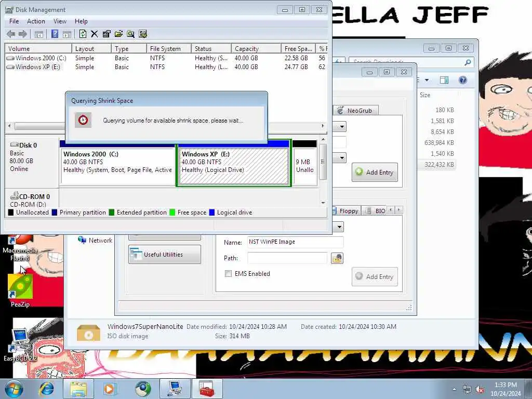The width and height of the screenshot is (532, 399).
Task: Open Macromedia Flash 8 desktop shortcut
Action: pos(20,248)
